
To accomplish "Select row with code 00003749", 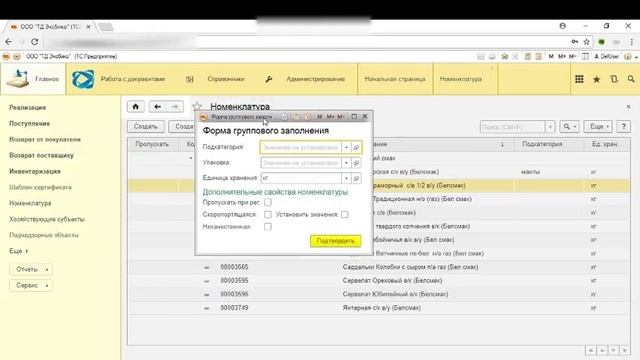I will coord(379,308).
